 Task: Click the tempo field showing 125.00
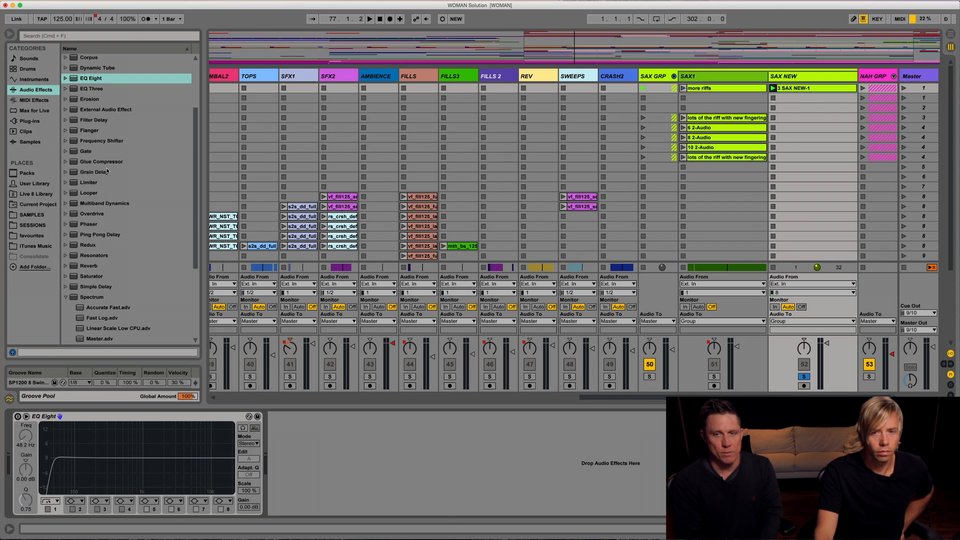[x=62, y=19]
